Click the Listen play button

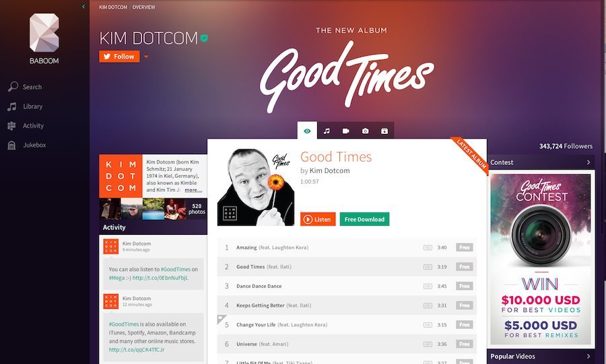[318, 219]
